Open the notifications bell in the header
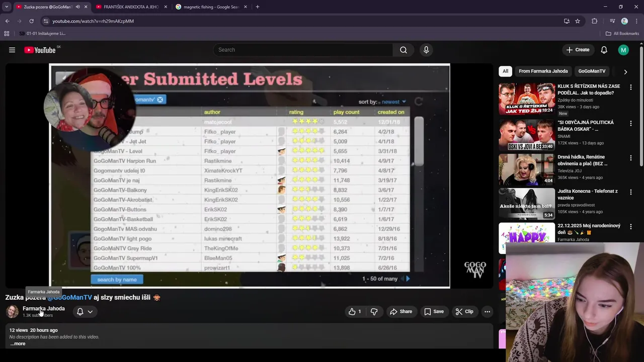The width and height of the screenshot is (644, 362). tap(604, 50)
